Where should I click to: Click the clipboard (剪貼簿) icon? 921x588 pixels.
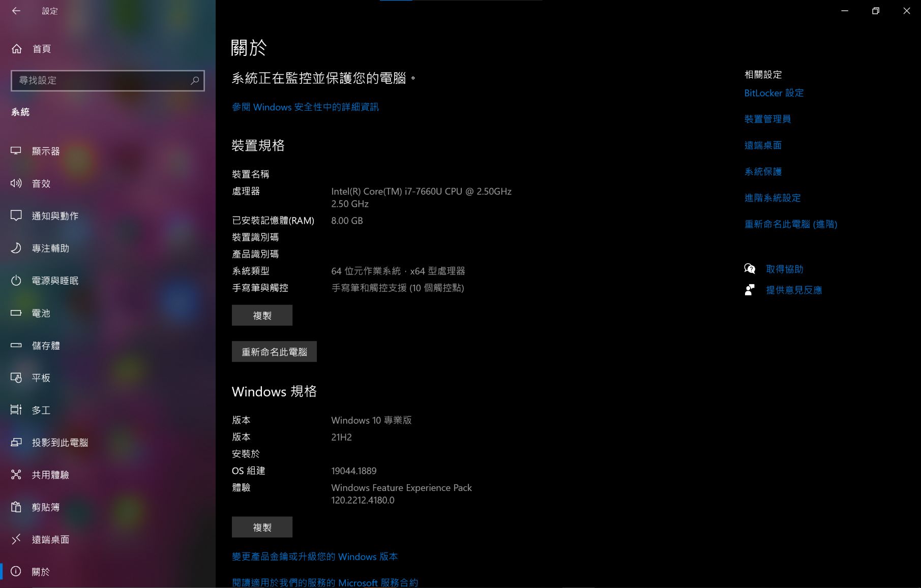16,507
